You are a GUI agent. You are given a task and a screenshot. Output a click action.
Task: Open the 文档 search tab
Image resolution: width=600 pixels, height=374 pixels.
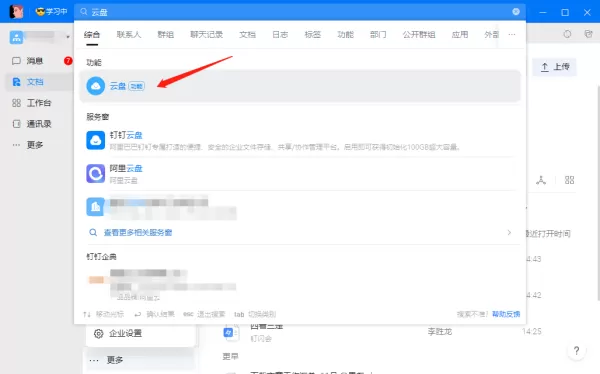point(248,35)
